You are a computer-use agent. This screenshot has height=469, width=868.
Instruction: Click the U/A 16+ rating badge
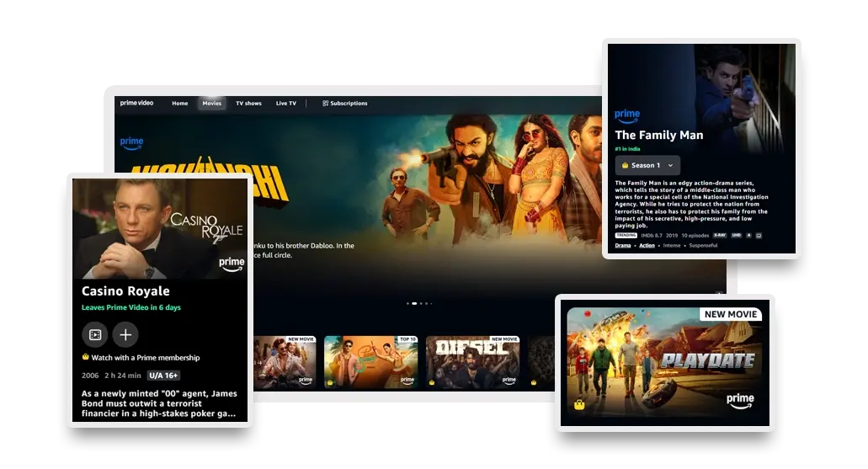(x=163, y=376)
